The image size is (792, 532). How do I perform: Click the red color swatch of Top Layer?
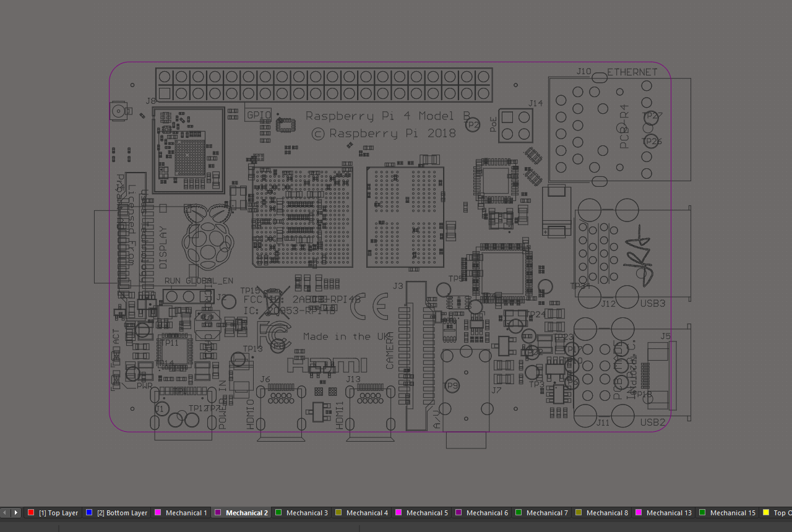(x=30, y=512)
